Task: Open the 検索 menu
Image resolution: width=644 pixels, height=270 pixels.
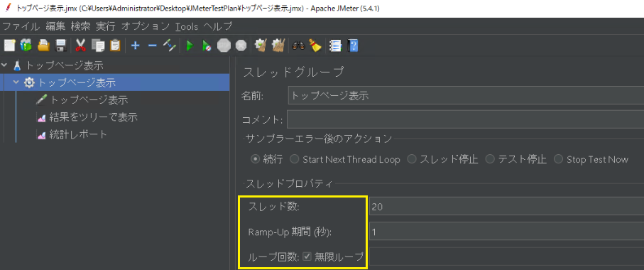Action: [80, 27]
